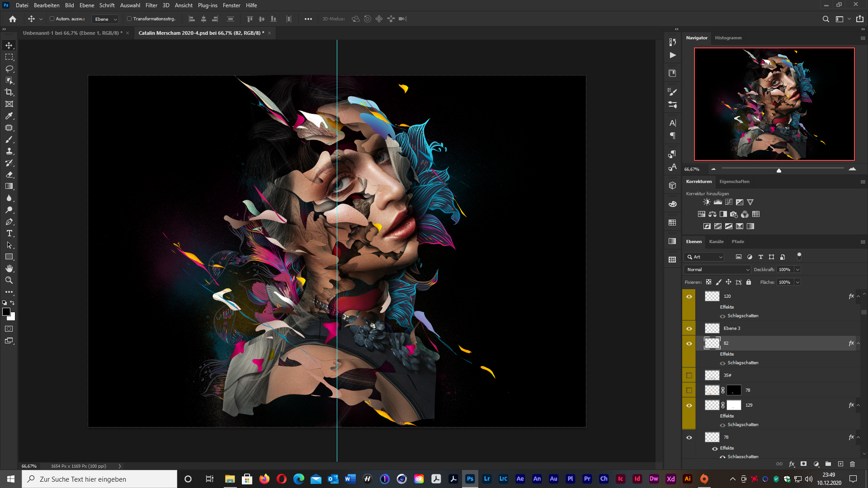Enable the Autom. ausw. checkbox

tap(52, 19)
